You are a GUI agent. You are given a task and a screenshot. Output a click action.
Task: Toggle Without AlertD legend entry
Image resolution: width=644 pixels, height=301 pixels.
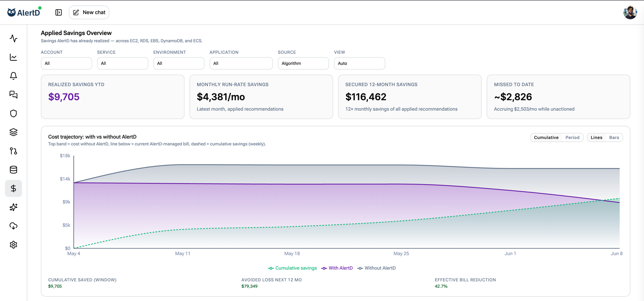coord(376,268)
